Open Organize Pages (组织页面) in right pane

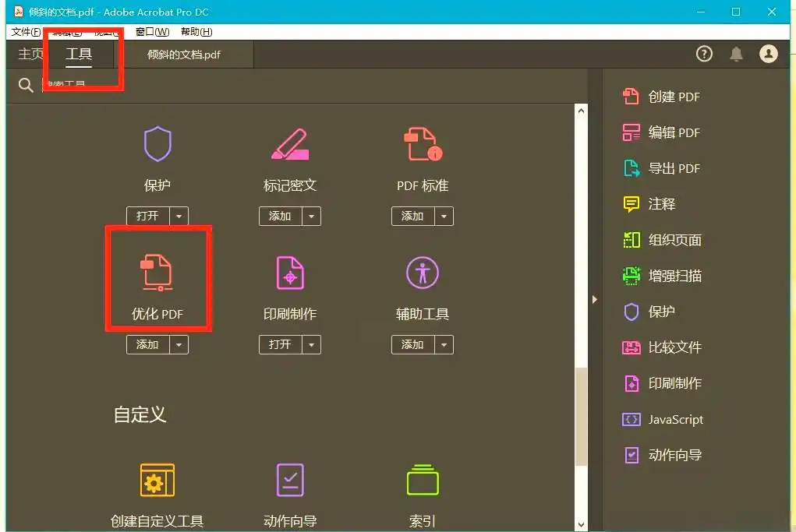(662, 240)
